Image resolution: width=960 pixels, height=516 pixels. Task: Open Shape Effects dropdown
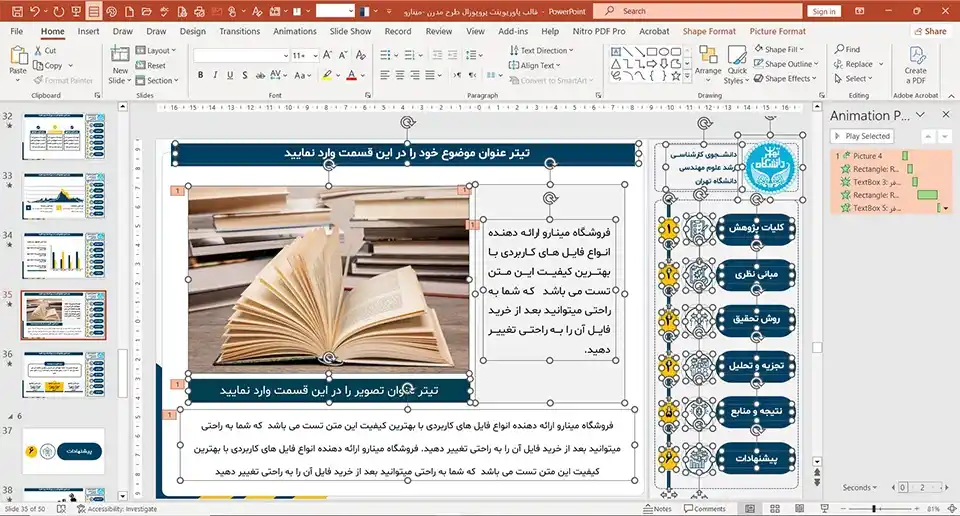pos(786,78)
